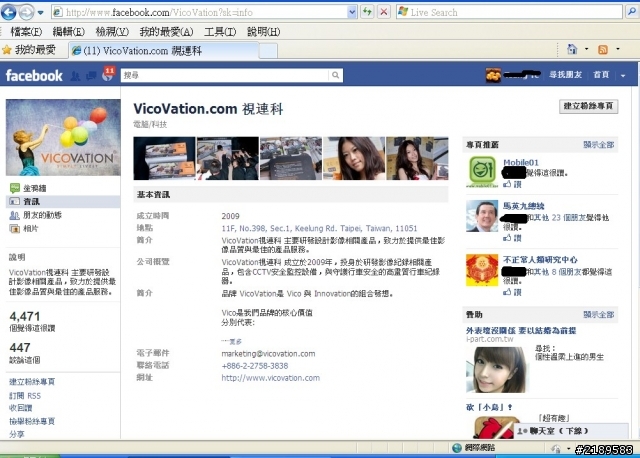
Task: Open the 編輯(E) menu
Action: click(x=68, y=31)
